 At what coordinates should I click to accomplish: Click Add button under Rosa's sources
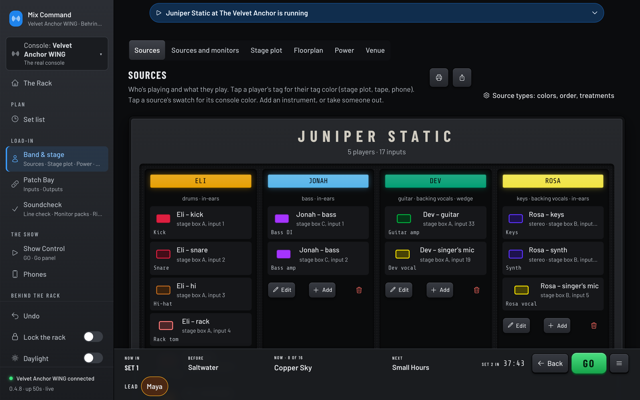click(x=557, y=325)
